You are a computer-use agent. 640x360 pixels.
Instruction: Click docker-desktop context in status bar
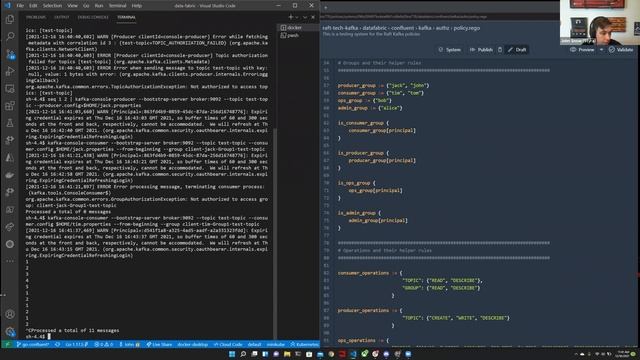192,344
